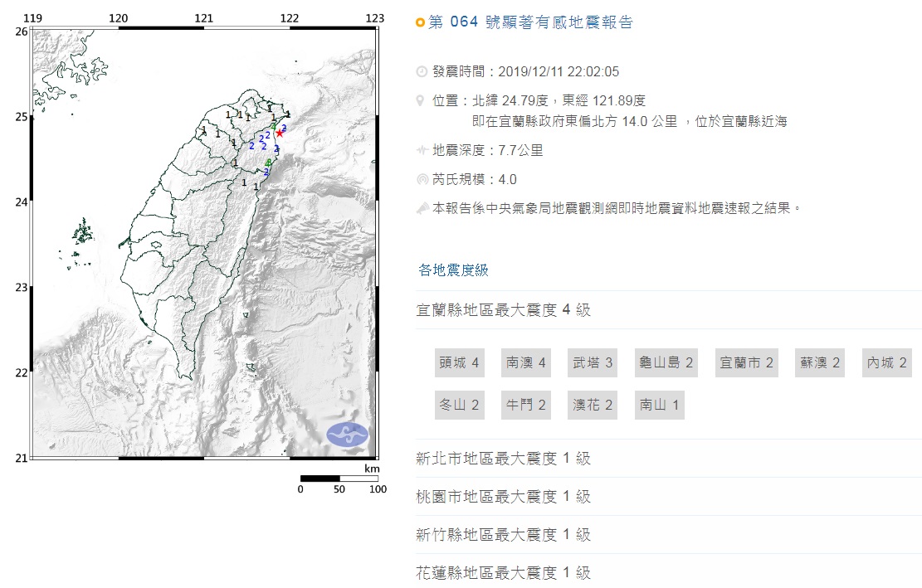The height and width of the screenshot is (588, 922).
Task: Click the 冬山 2 station chip
Action: [459, 405]
